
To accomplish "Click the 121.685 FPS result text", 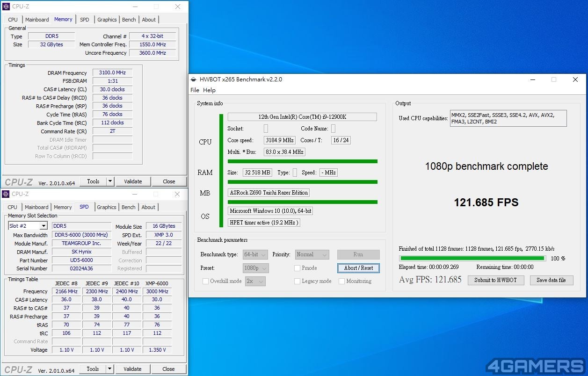I will (486, 202).
